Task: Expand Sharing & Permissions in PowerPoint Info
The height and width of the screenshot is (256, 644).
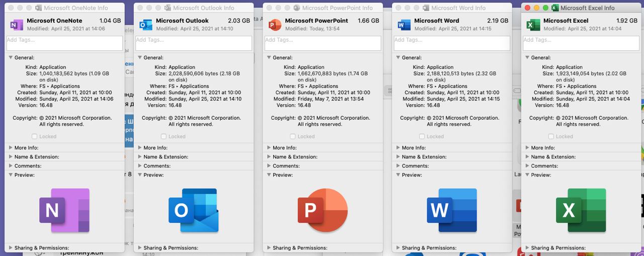Action: [269, 248]
